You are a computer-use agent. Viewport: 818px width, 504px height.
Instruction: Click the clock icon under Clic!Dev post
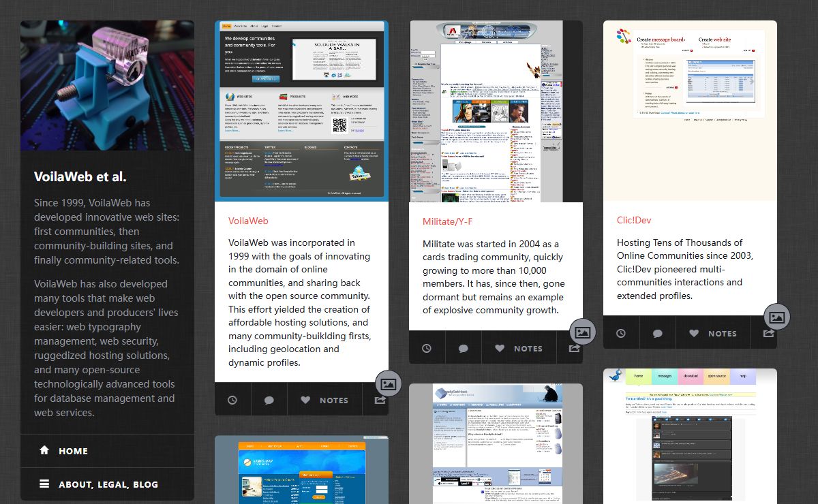(x=621, y=333)
